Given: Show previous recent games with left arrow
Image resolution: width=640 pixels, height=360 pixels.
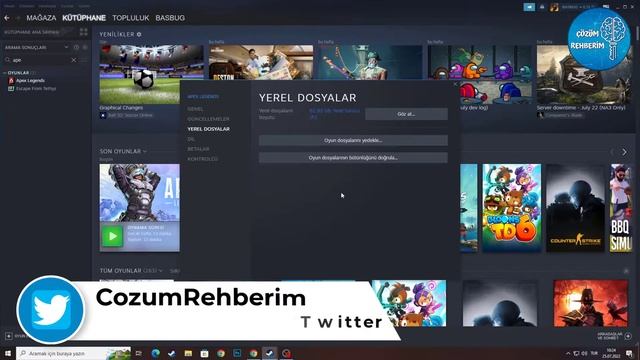Looking at the screenshot, I should click(612, 152).
